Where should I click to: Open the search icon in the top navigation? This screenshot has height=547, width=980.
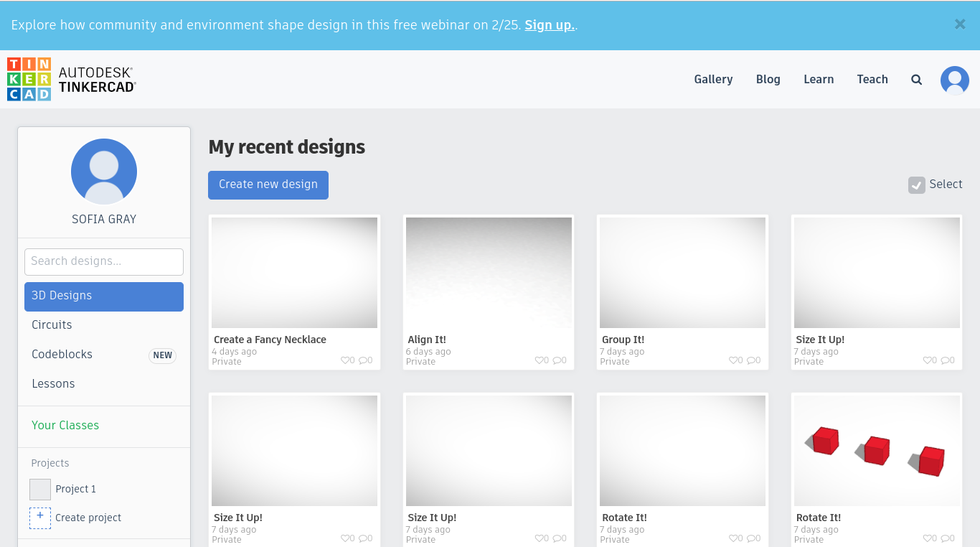(916, 80)
